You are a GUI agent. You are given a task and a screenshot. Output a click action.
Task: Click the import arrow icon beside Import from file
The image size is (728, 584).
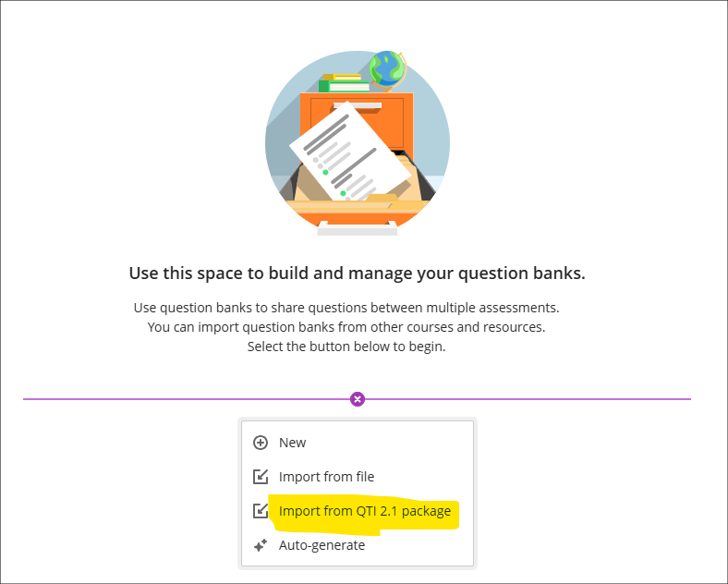pos(261,477)
